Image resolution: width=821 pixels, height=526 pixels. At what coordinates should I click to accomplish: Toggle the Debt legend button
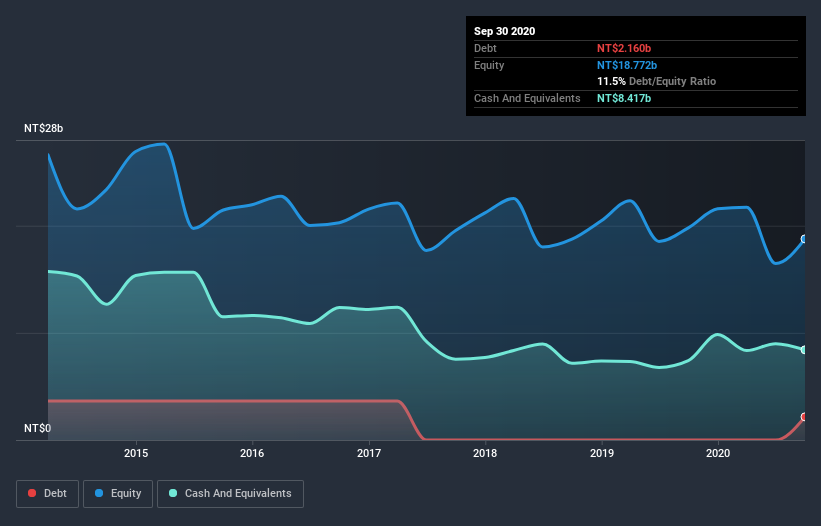point(47,494)
